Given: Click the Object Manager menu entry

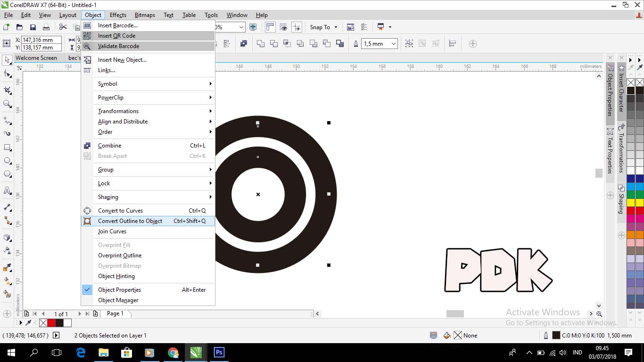Looking at the screenshot, I should click(x=148, y=300).
